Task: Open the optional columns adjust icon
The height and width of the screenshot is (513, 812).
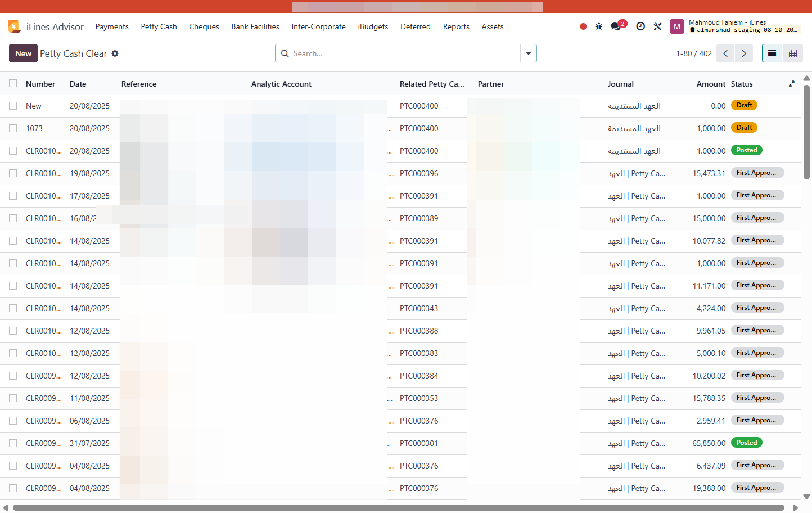Action: coord(792,84)
